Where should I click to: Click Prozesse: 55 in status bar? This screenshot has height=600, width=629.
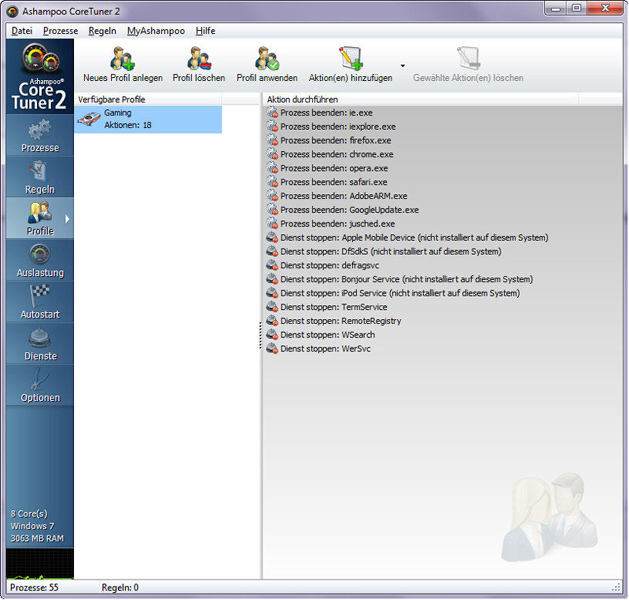click(34, 588)
